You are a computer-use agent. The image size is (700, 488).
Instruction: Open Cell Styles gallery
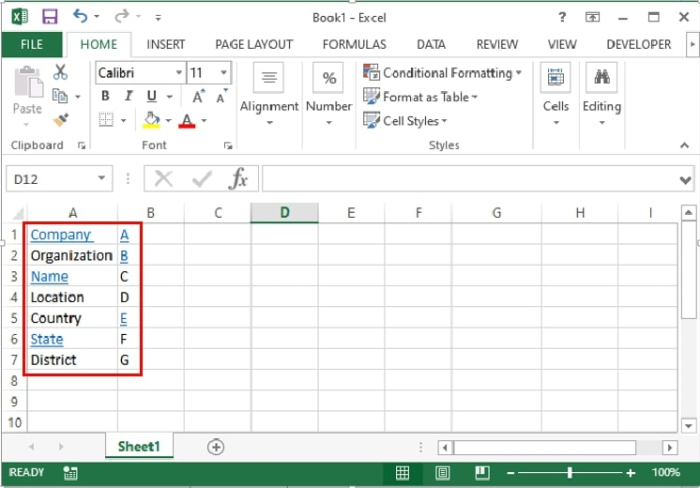tap(405, 121)
